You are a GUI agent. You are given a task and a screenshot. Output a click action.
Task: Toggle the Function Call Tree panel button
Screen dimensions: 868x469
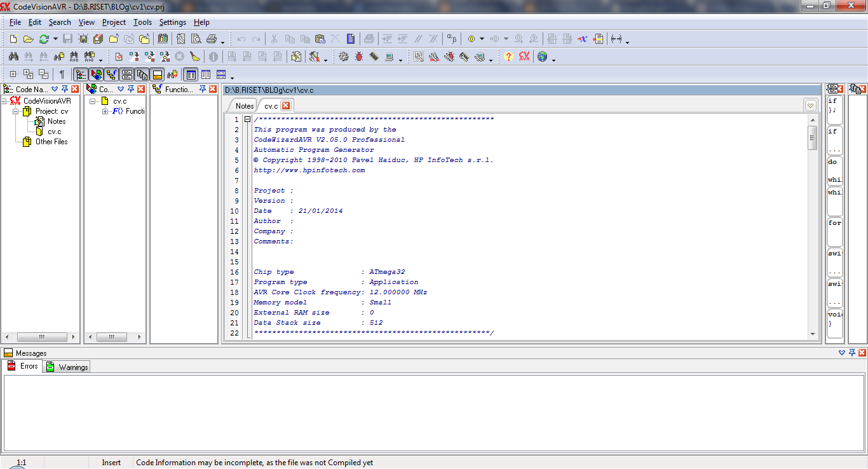111,74
